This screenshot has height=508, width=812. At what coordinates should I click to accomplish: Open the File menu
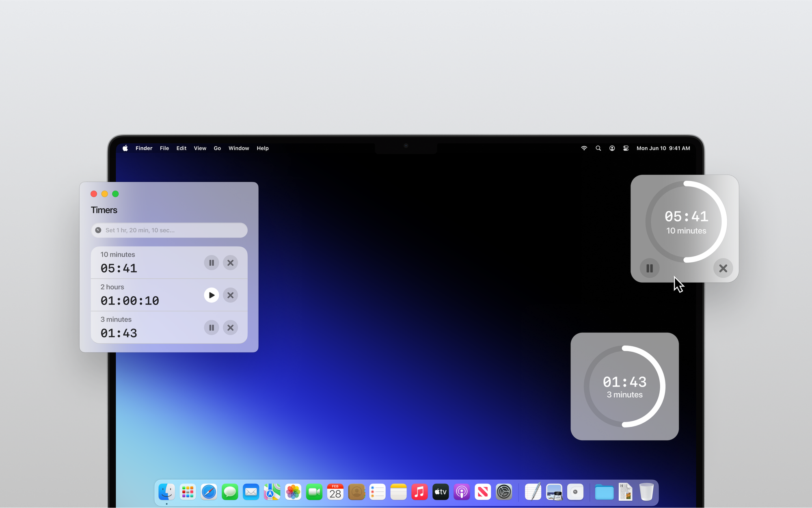(164, 148)
